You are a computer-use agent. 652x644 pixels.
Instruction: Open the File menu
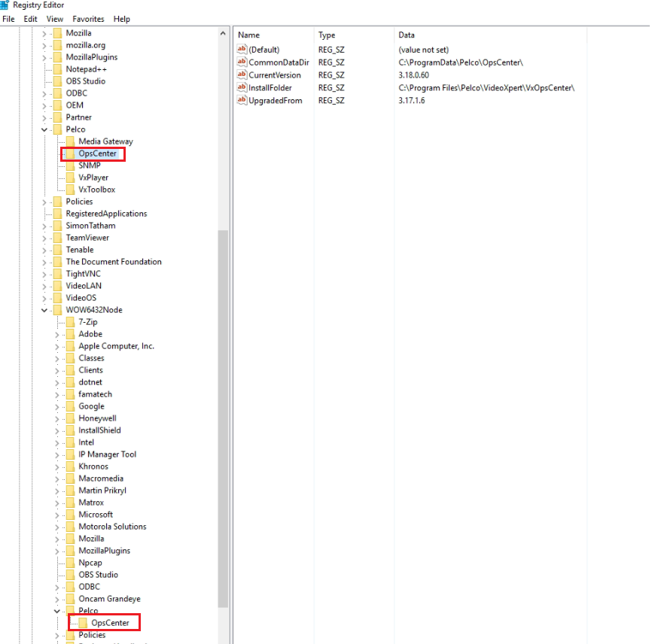pos(8,19)
